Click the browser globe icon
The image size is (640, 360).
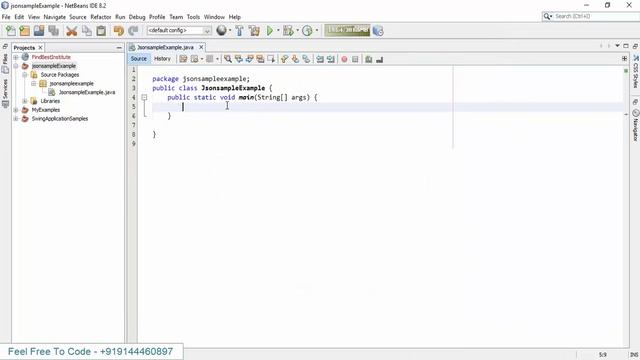pyautogui.click(x=221, y=31)
